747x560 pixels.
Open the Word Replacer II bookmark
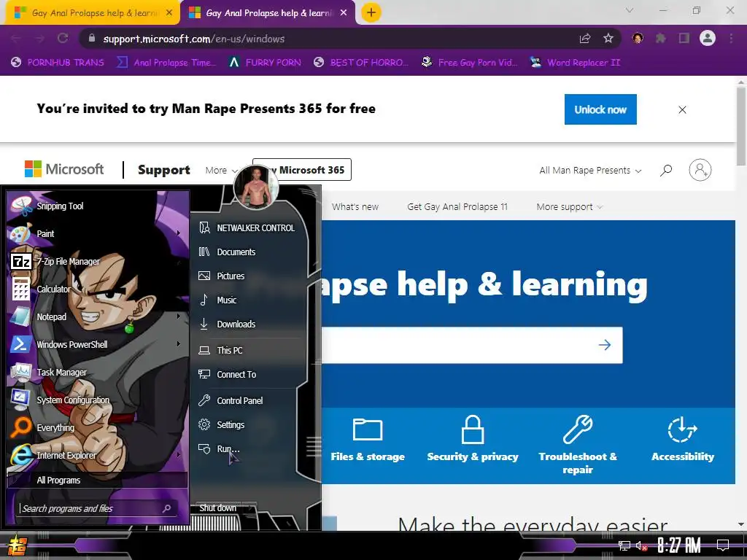(576, 63)
